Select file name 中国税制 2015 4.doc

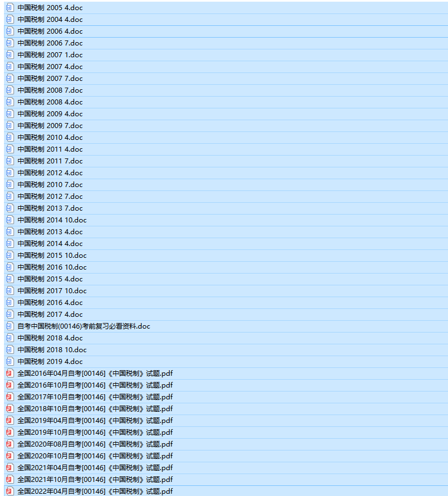50,279
